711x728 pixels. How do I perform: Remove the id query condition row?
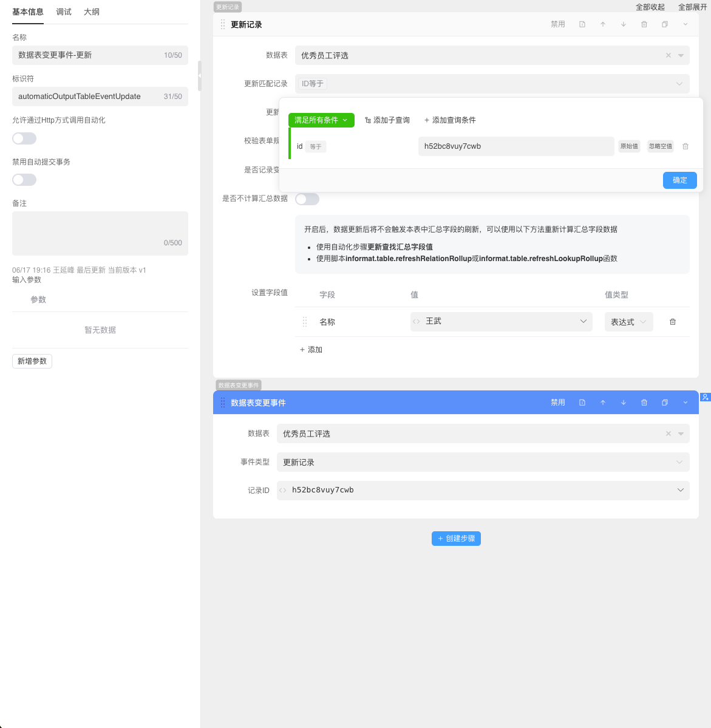(685, 146)
